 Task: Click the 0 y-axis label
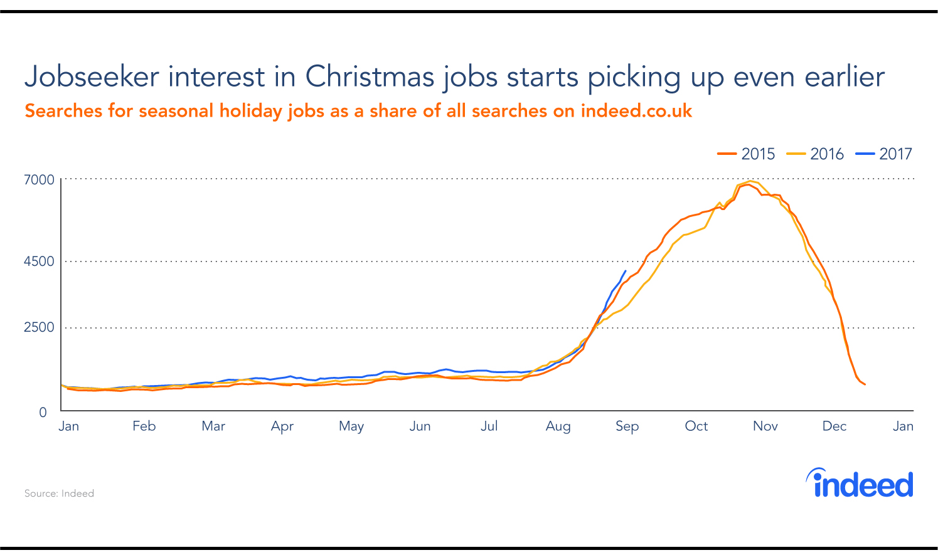[x=43, y=412]
